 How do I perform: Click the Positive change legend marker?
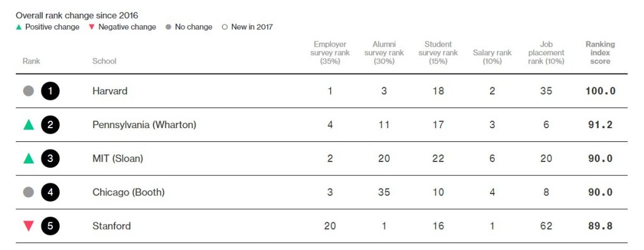tap(18, 27)
